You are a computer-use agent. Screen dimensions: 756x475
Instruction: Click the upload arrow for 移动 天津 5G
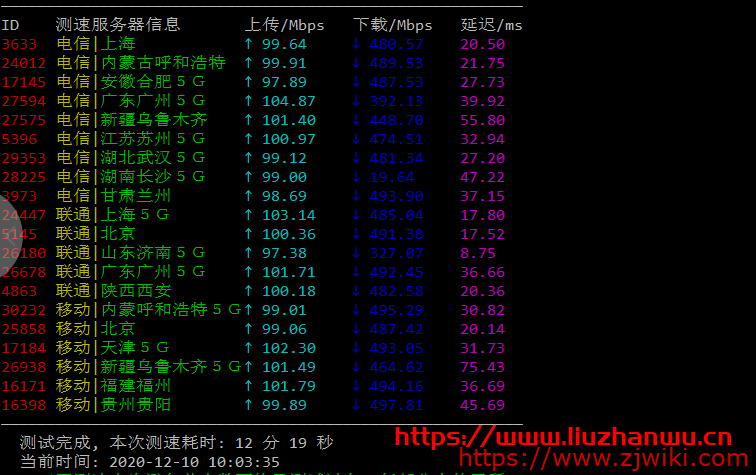point(249,348)
